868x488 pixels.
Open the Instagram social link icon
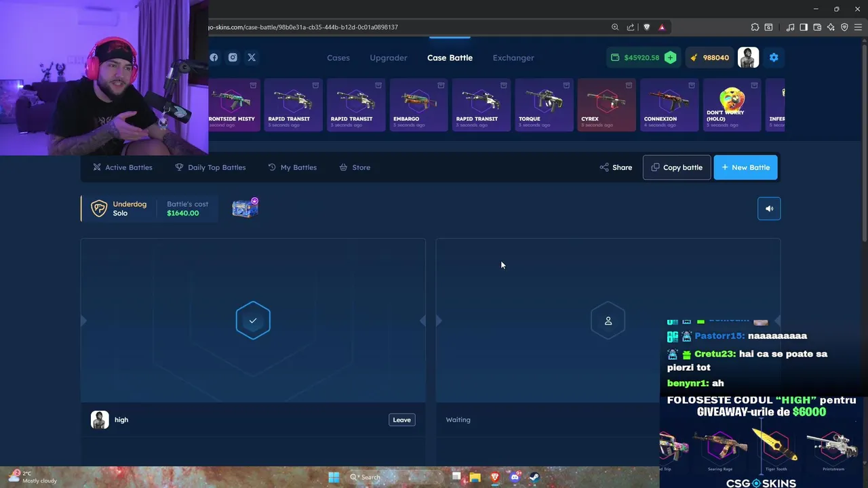[x=233, y=58]
